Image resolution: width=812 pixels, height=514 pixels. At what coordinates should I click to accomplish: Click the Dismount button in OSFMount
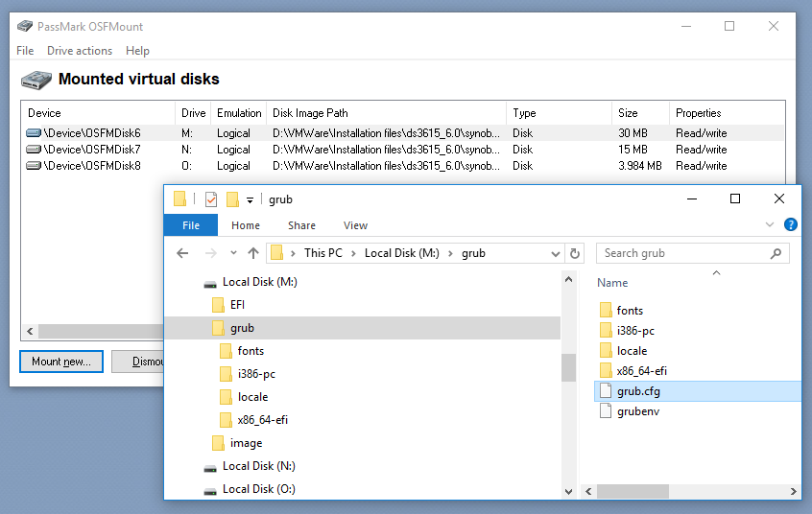(x=138, y=362)
